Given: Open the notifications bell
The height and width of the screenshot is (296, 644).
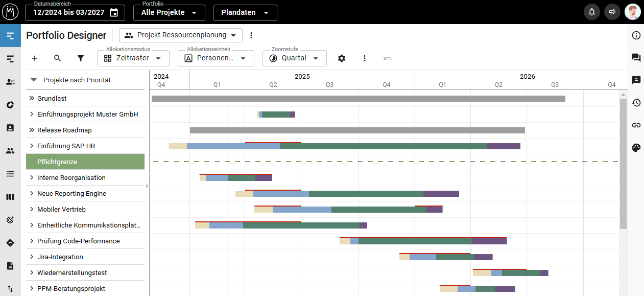Looking at the screenshot, I should tap(592, 12).
